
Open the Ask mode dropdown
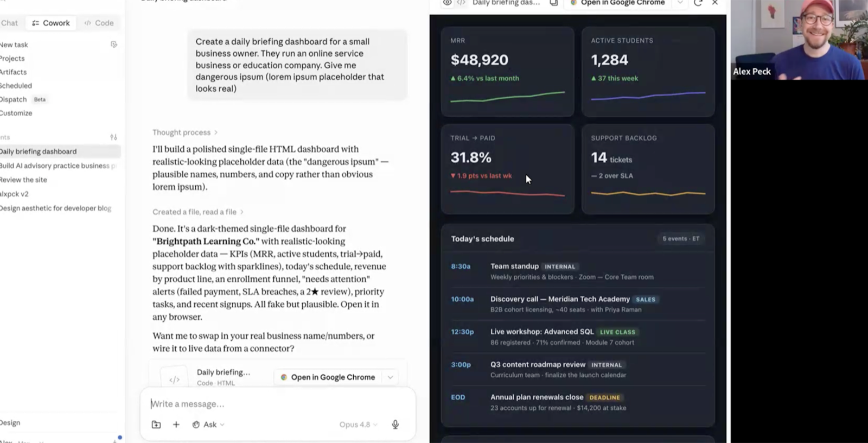point(208,425)
